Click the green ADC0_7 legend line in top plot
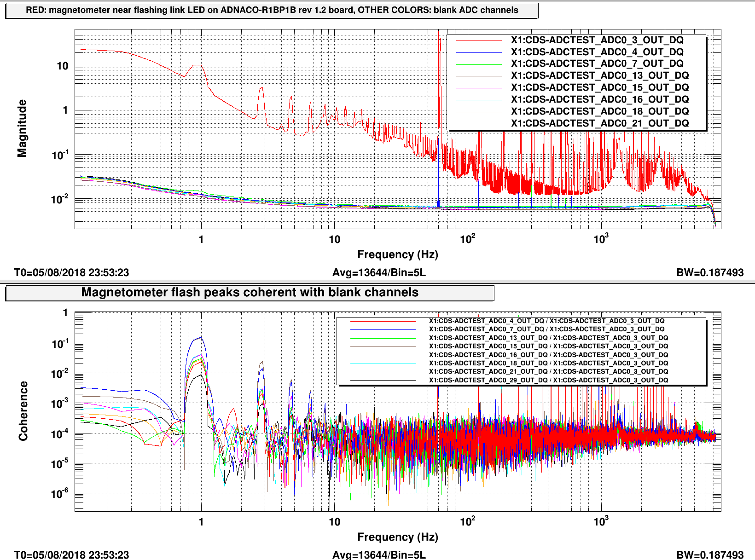Screen dimensions: 755x560 (x=479, y=64)
